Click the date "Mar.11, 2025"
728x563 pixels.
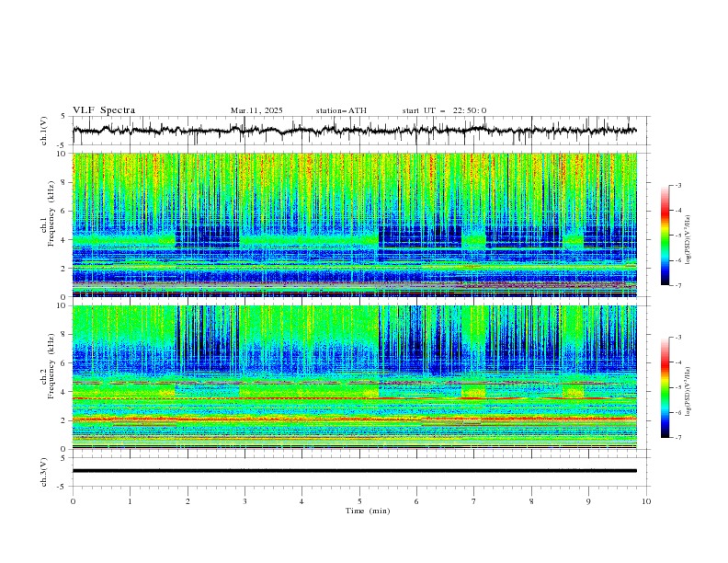256,110
